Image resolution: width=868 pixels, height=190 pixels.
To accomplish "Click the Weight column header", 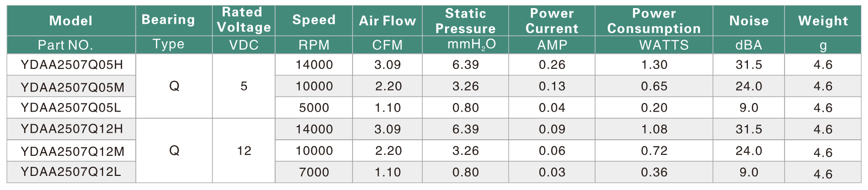I will [x=823, y=21].
